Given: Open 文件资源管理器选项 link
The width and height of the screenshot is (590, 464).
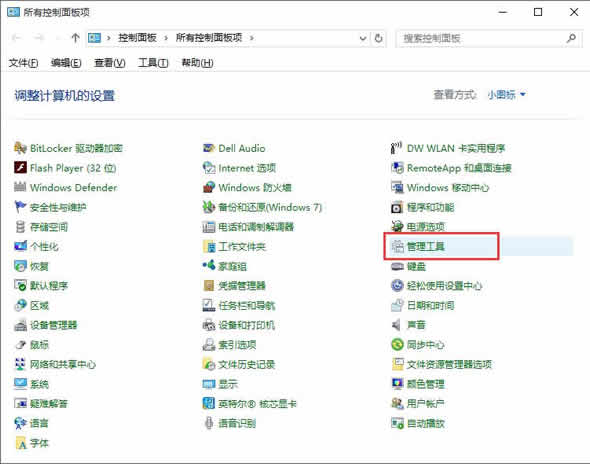Looking at the screenshot, I should (x=449, y=364).
